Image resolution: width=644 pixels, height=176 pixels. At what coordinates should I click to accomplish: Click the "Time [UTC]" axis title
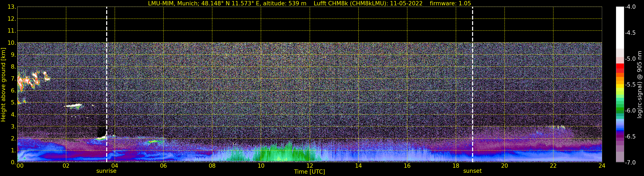(310, 172)
